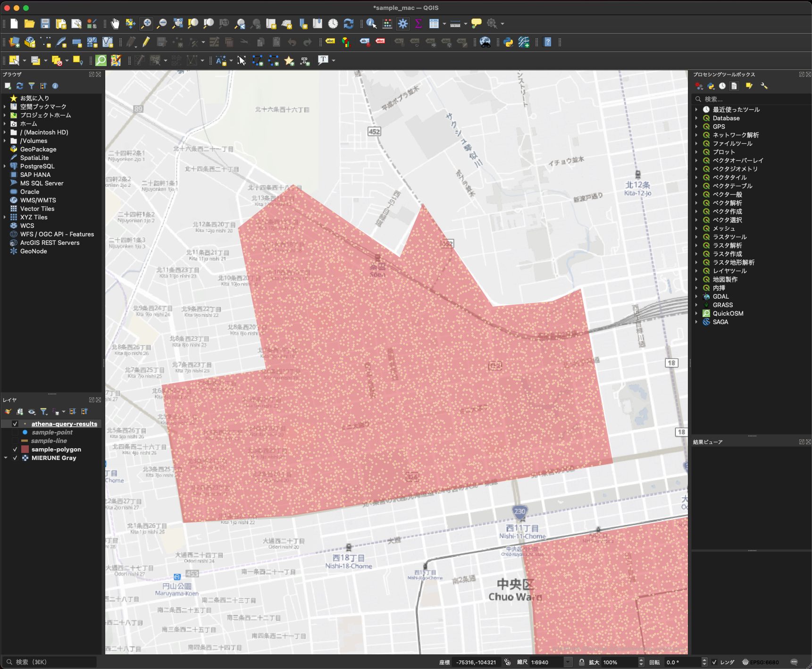Expand the XYZ Tiles browser entry

tap(5, 217)
